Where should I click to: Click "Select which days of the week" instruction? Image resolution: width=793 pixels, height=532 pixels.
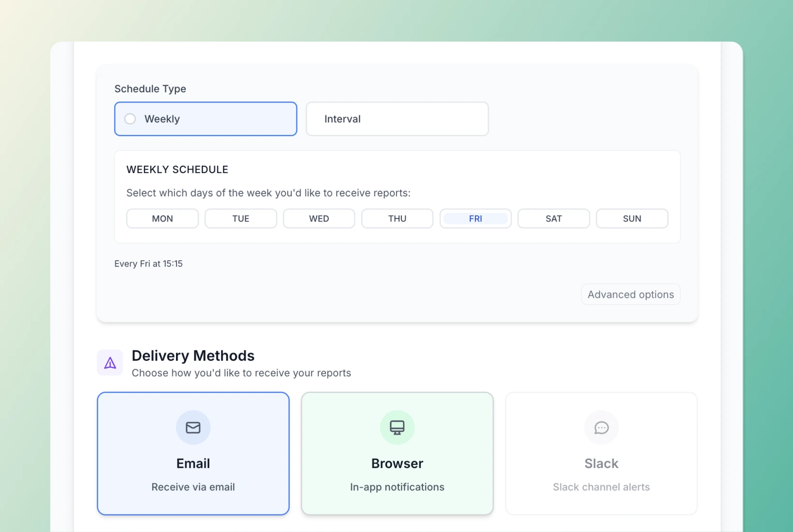pos(268,193)
